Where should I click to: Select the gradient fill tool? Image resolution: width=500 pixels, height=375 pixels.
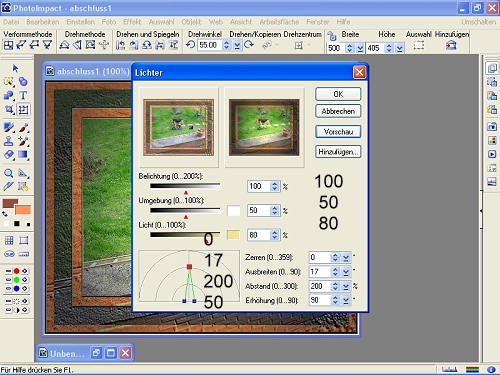pyautogui.click(x=23, y=154)
